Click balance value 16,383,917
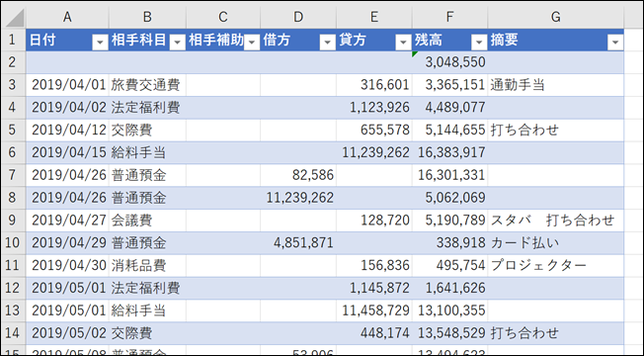644x356 pixels. click(x=449, y=152)
